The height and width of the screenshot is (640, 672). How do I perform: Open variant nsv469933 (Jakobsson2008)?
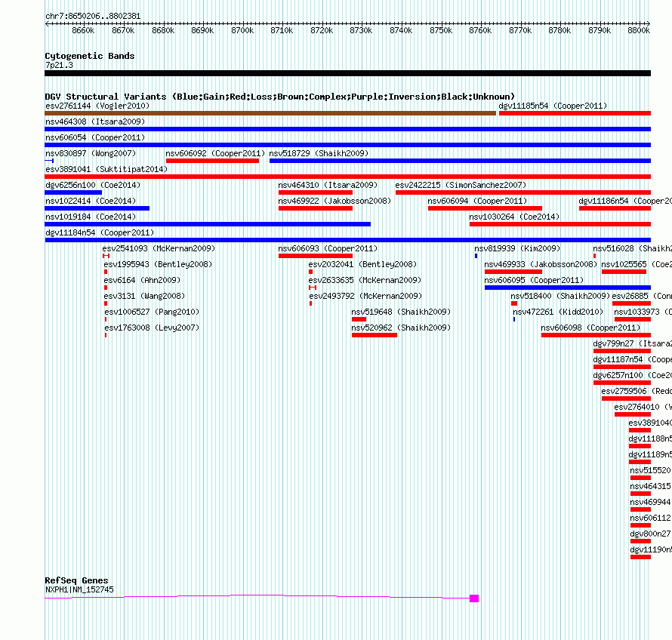pyautogui.click(x=513, y=272)
